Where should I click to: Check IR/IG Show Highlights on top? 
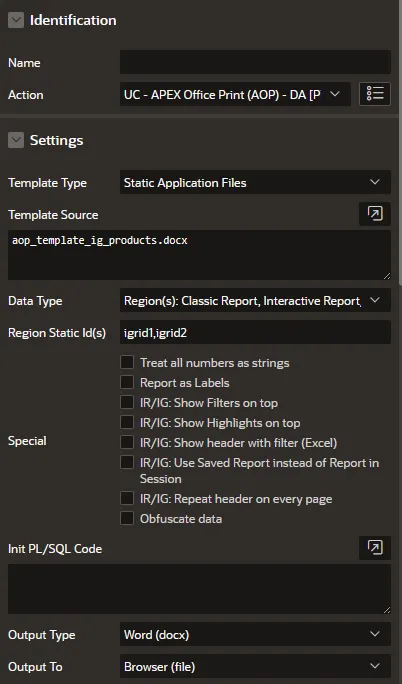[x=127, y=422]
